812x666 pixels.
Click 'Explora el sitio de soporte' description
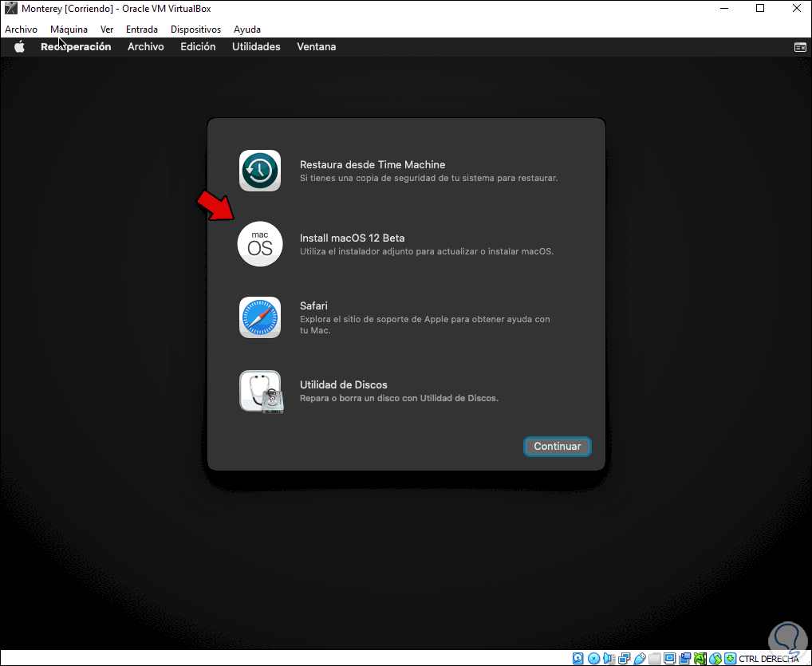[424, 325]
